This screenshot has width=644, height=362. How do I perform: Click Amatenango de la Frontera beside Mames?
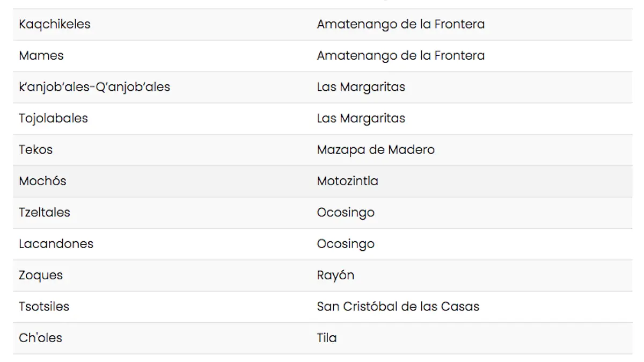[x=400, y=55]
